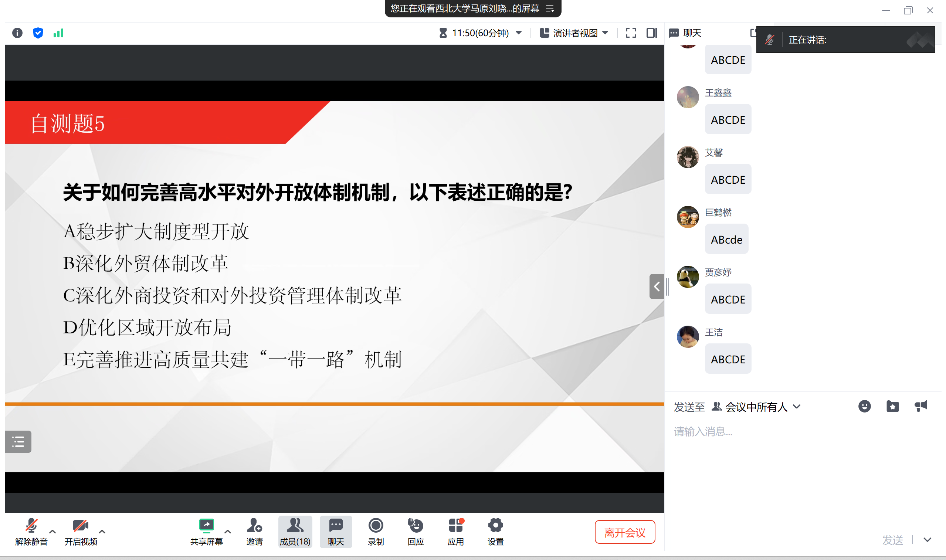Open the Members (18) panel
The image size is (946, 560).
(x=295, y=531)
